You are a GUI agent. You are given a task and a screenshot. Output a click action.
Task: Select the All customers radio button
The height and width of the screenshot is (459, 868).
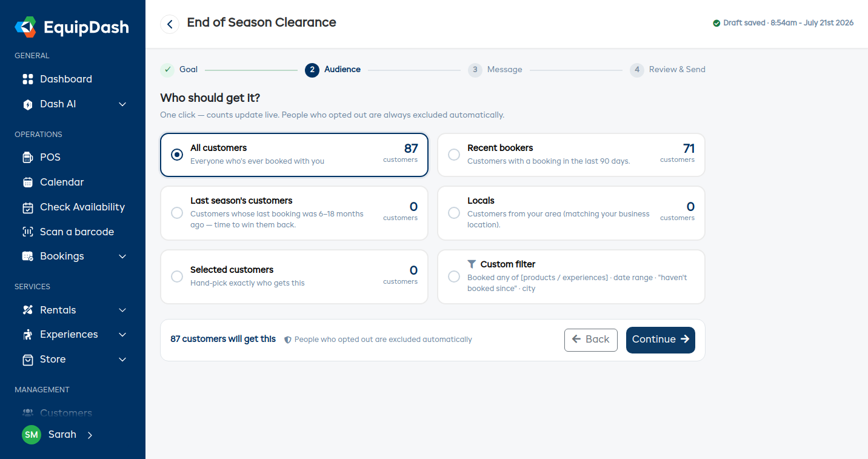[177, 155]
